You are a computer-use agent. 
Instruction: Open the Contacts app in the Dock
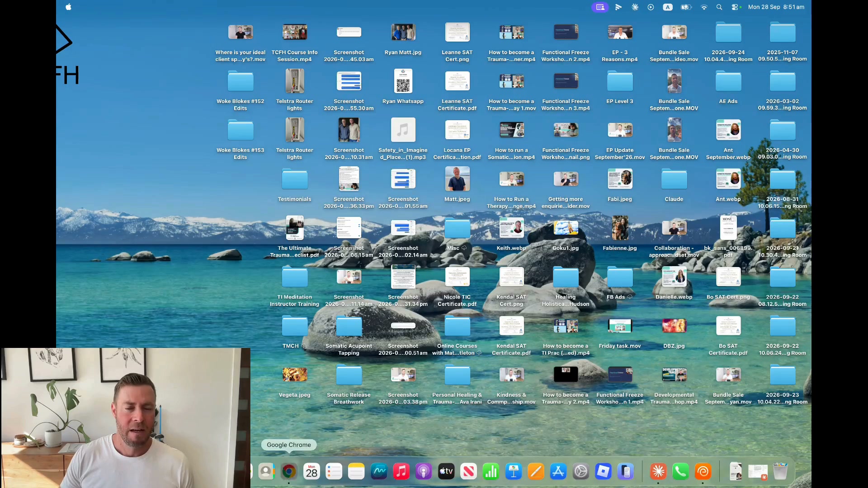(266, 472)
